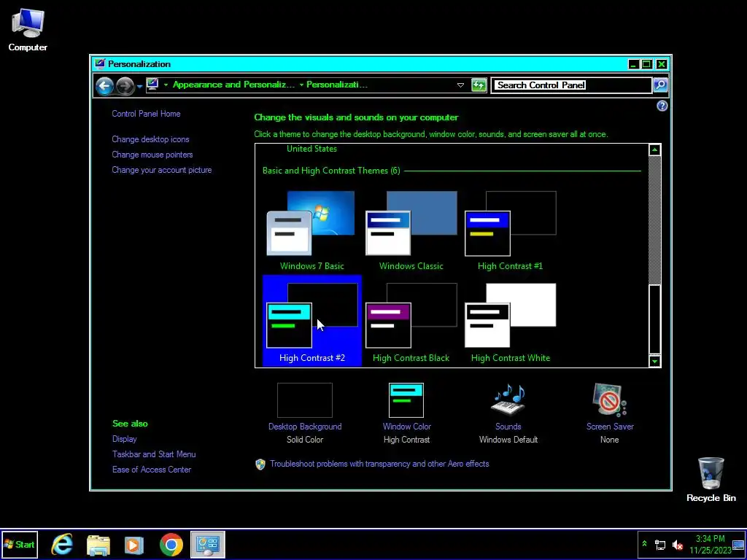
Task: Click the search magnifier button
Action: [660, 85]
